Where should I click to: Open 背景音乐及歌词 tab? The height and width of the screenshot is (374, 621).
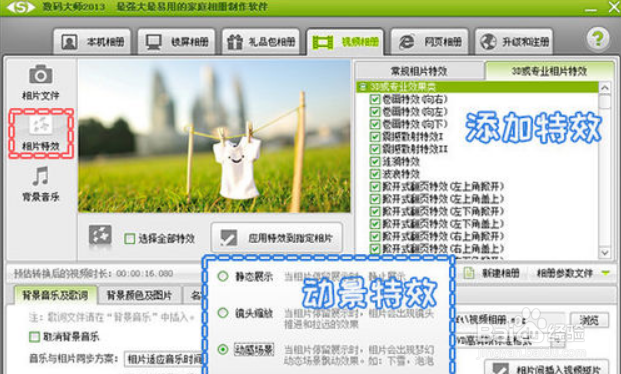pyautogui.click(x=55, y=296)
